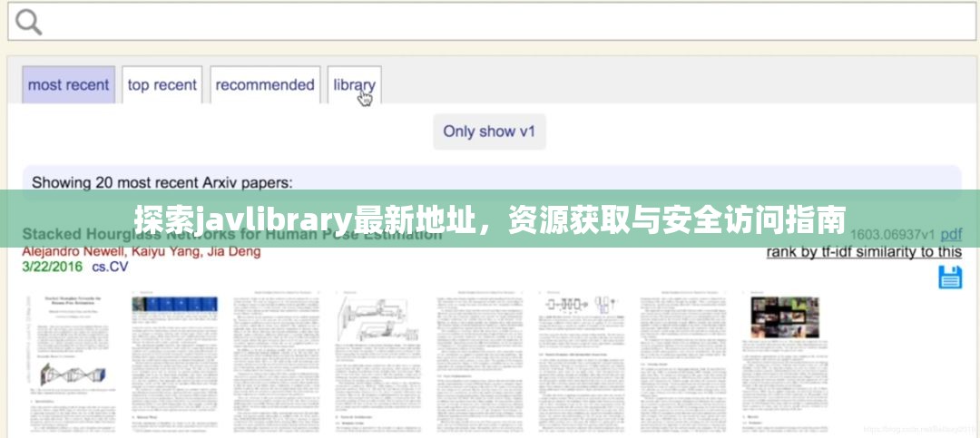
Task: Open the library tab
Action: (x=355, y=85)
